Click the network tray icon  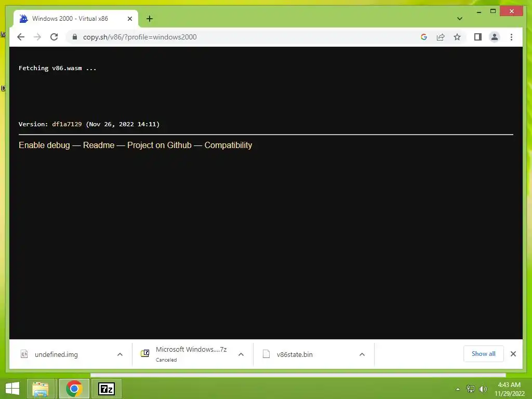[470, 389]
